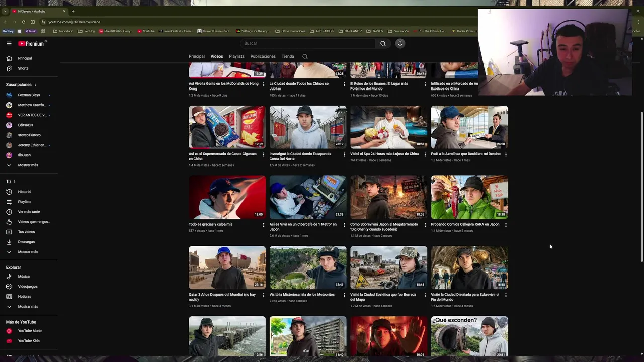Open options for Isla de los Meteoritos video
Image resolution: width=644 pixels, height=362 pixels.
tap(344, 295)
